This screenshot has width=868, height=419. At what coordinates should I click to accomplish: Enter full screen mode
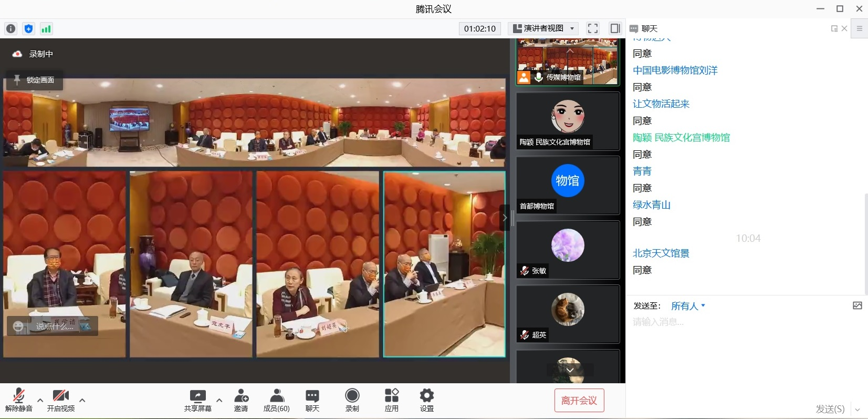[x=593, y=28]
